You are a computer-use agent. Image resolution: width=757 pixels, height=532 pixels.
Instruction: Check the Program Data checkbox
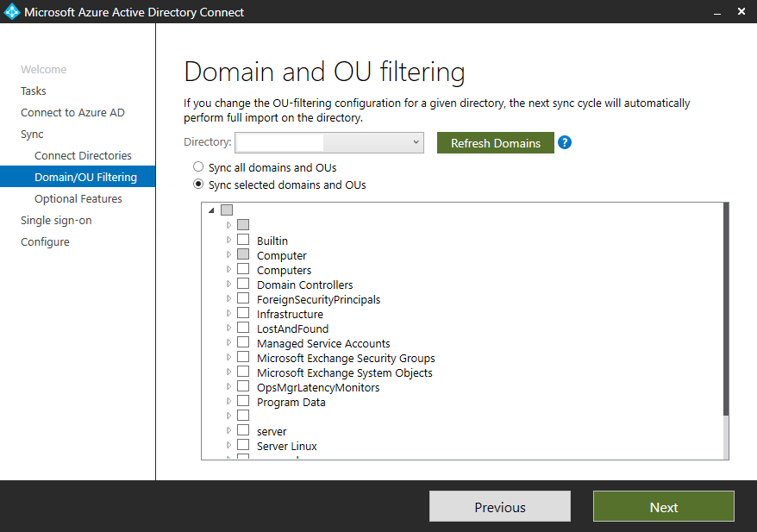pos(243,401)
